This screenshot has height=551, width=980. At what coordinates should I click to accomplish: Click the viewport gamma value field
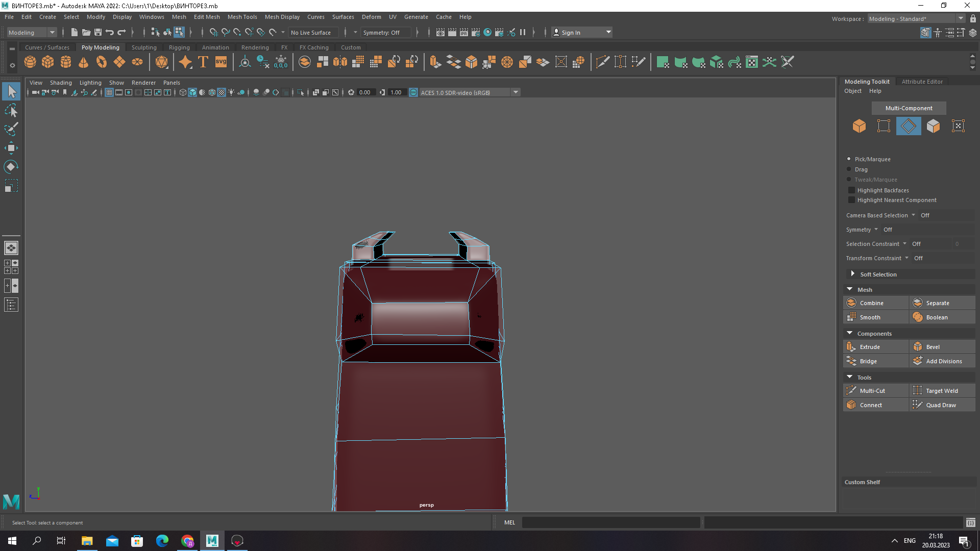pos(397,92)
